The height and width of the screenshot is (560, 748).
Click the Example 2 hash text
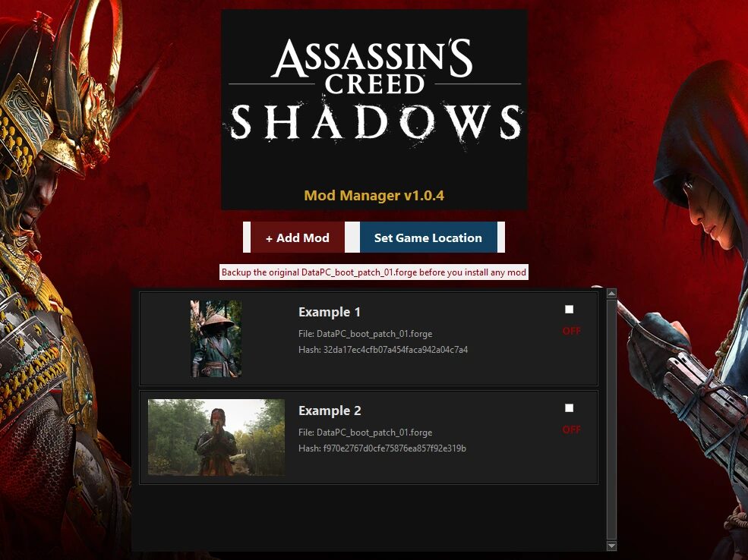pyautogui.click(x=382, y=448)
